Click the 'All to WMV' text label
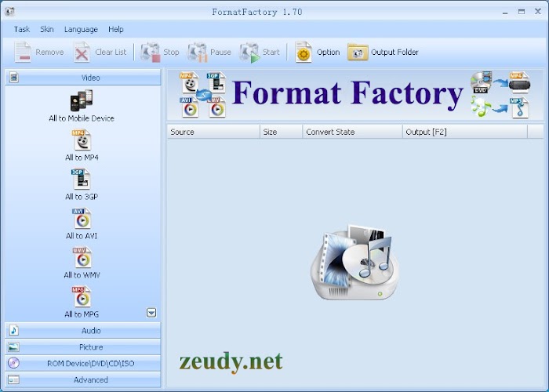 (x=82, y=275)
